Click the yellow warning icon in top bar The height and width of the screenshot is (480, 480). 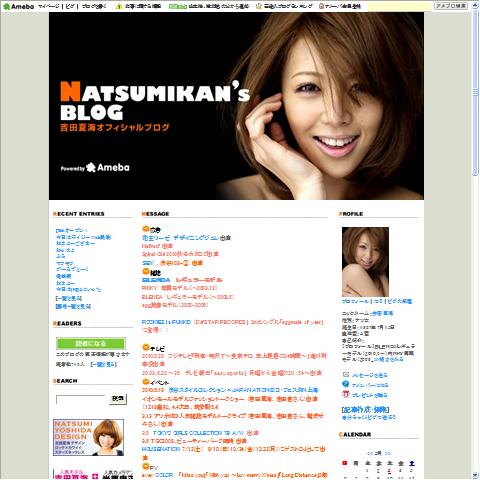point(119,6)
